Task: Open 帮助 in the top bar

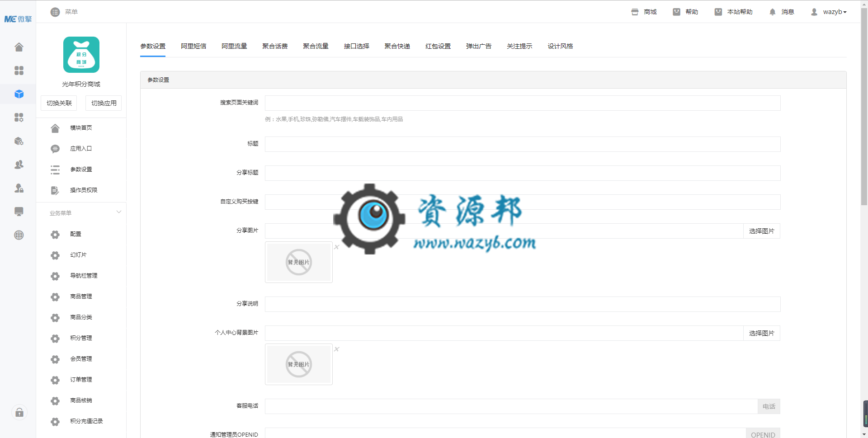Action: 685,12
